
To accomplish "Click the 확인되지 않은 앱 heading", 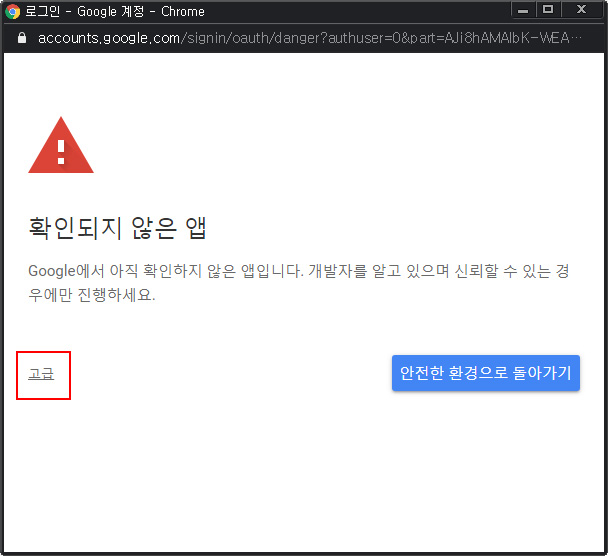I will (x=117, y=228).
